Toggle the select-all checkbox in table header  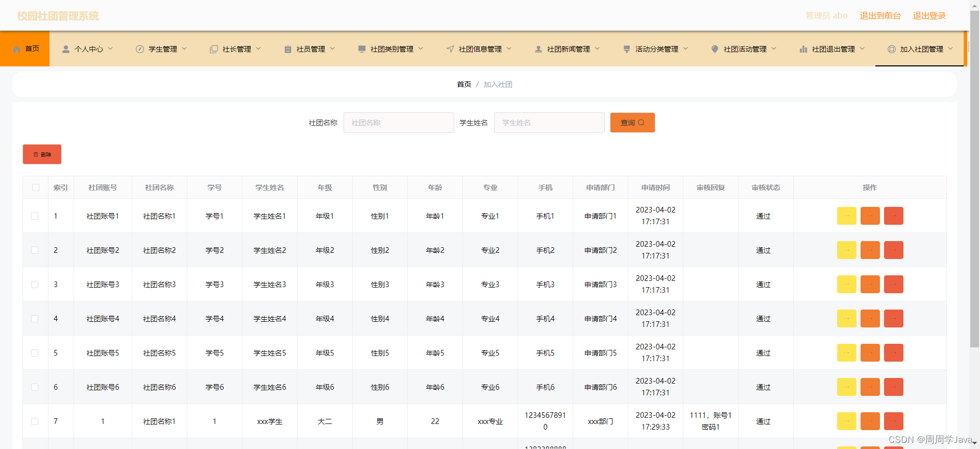click(x=36, y=187)
